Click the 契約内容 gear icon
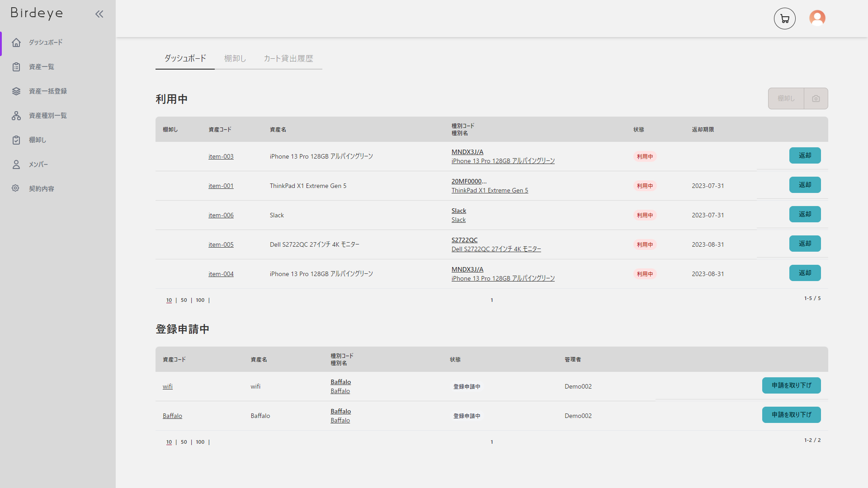Viewport: 868px width, 488px height. (16, 188)
